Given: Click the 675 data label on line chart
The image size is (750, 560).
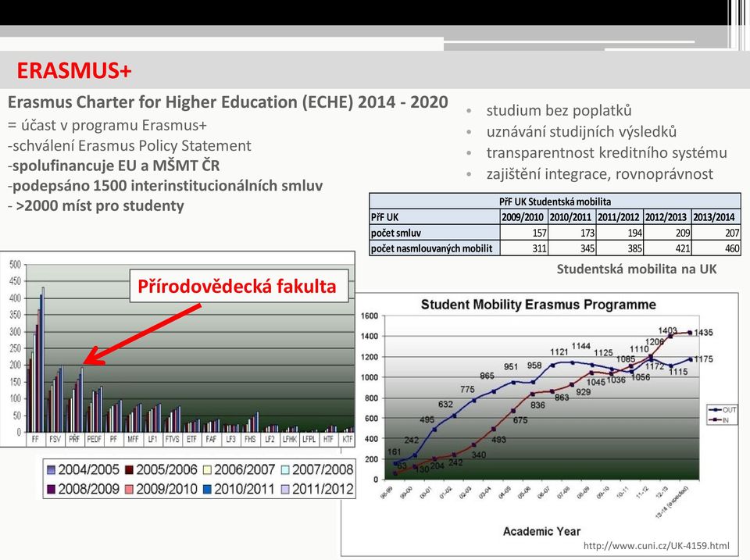Looking at the screenshot, I should tap(520, 420).
